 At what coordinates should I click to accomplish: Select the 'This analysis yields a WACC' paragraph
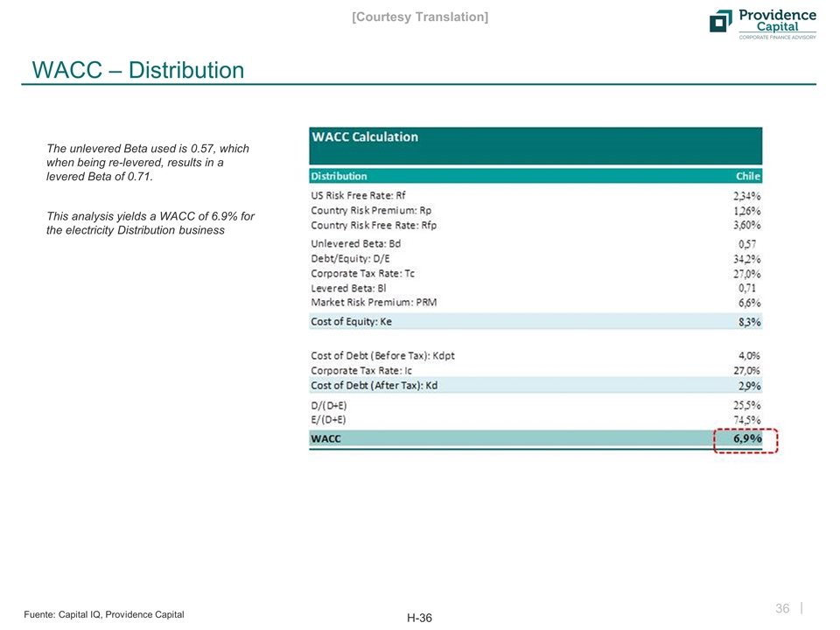click(x=150, y=223)
